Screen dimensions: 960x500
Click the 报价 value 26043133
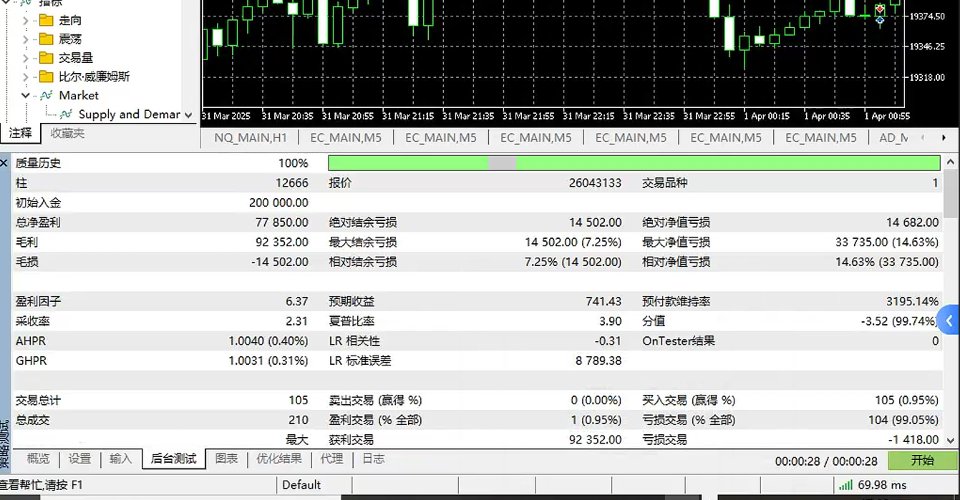595,183
